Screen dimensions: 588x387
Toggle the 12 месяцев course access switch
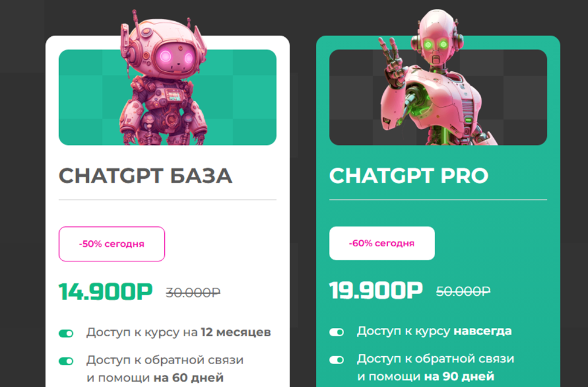click(66, 333)
